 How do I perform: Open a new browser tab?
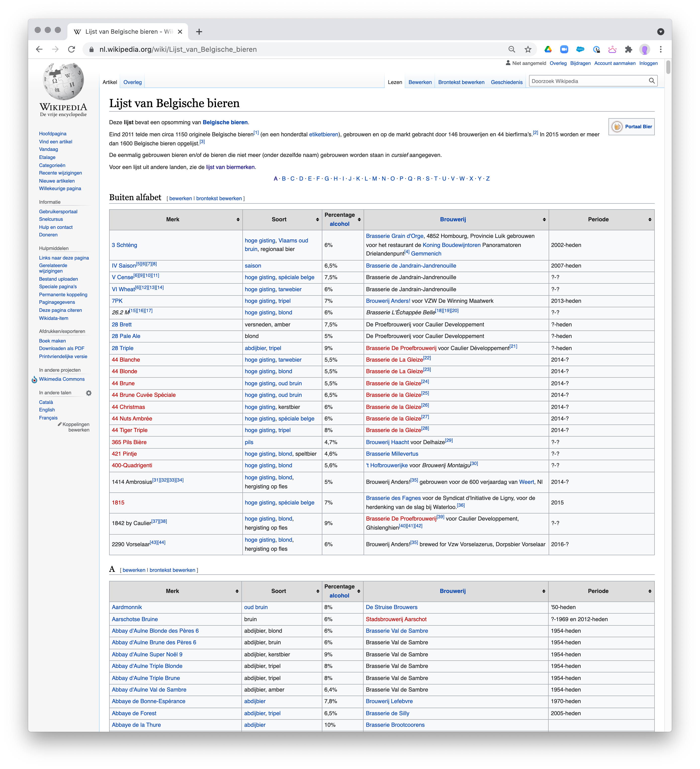coord(199,32)
